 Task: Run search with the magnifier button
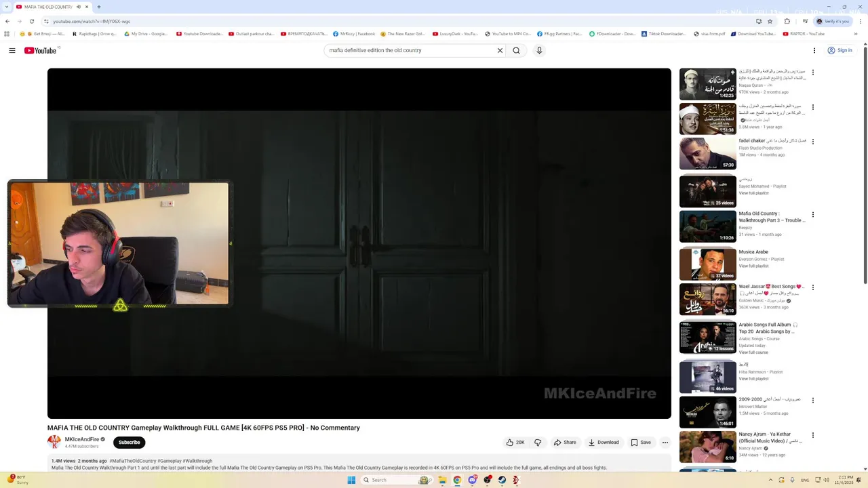pyautogui.click(x=516, y=50)
